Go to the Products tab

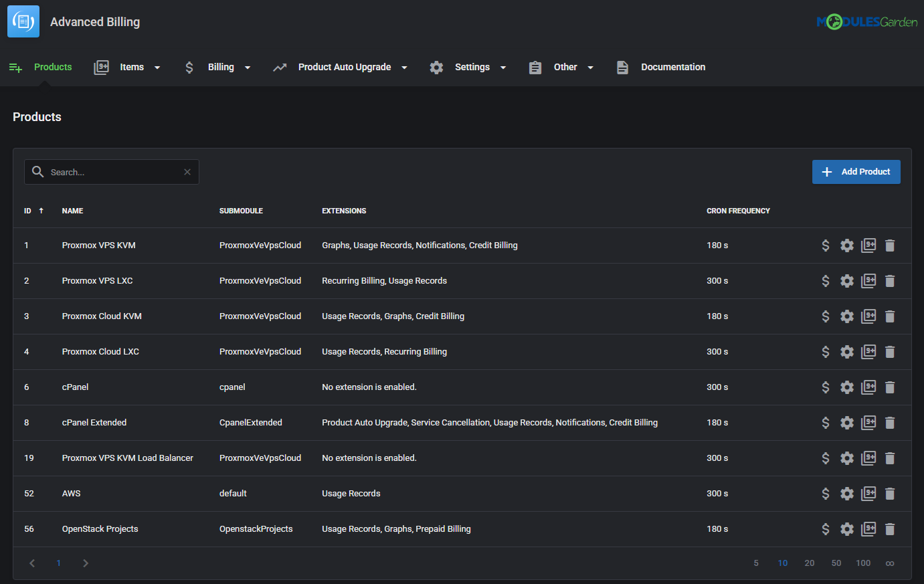(x=40, y=67)
